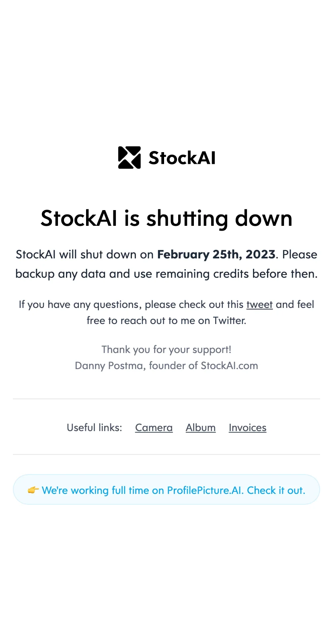Screen dimensions: 333x644
Task: Click the "StockAI is shutting down" heading
Action: tap(166, 219)
